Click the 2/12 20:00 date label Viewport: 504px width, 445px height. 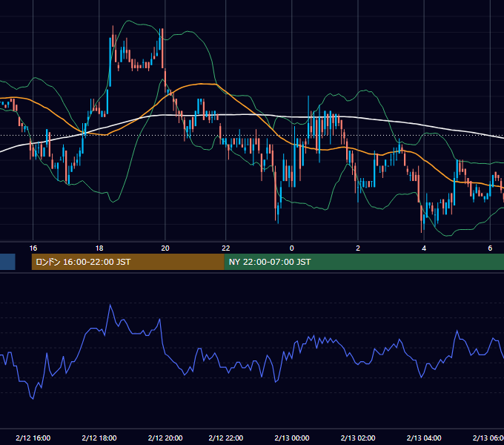(x=165, y=438)
